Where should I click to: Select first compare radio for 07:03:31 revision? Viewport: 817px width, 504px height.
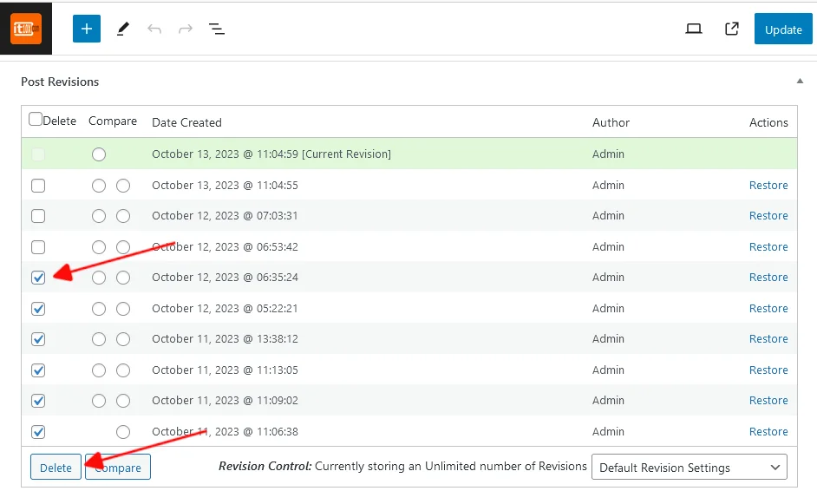pyautogui.click(x=99, y=216)
